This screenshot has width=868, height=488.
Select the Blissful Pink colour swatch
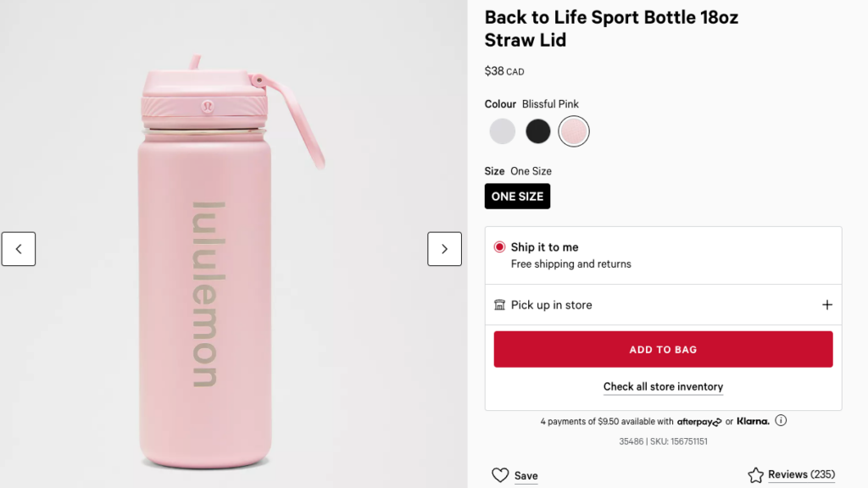[x=574, y=131]
